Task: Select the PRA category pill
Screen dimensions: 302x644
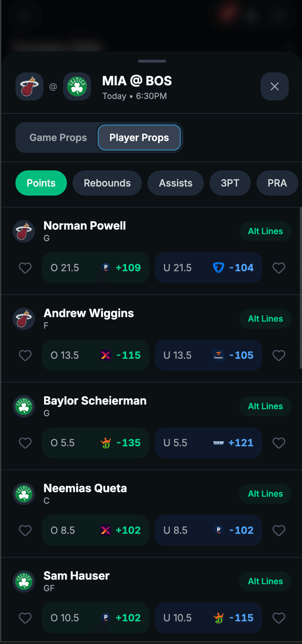Action: (277, 183)
